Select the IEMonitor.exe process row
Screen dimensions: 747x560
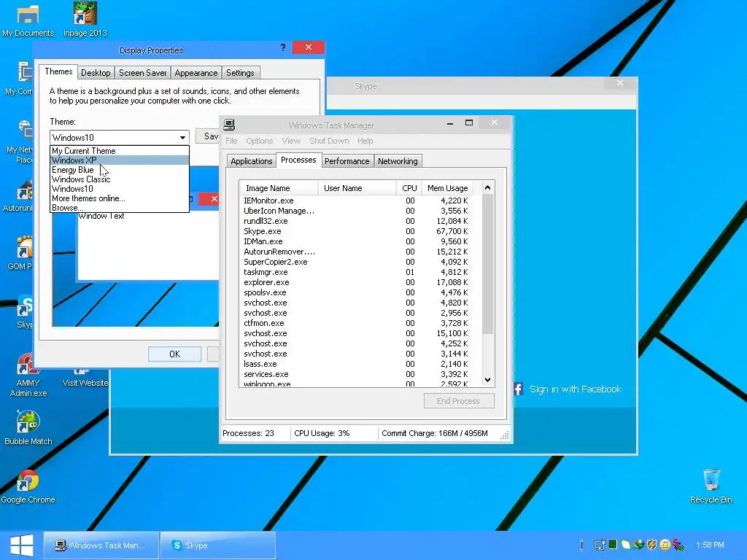356,201
